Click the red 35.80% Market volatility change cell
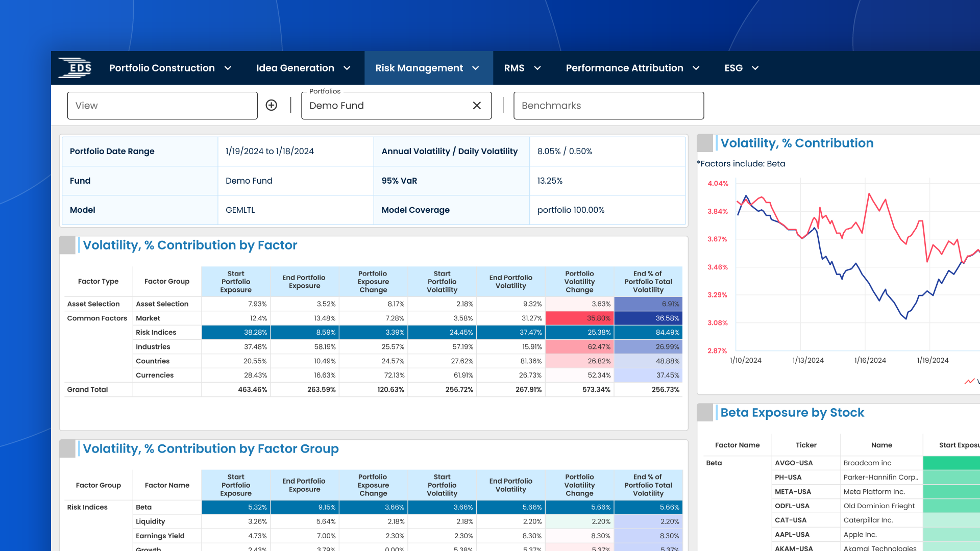Image resolution: width=980 pixels, height=551 pixels. point(580,318)
